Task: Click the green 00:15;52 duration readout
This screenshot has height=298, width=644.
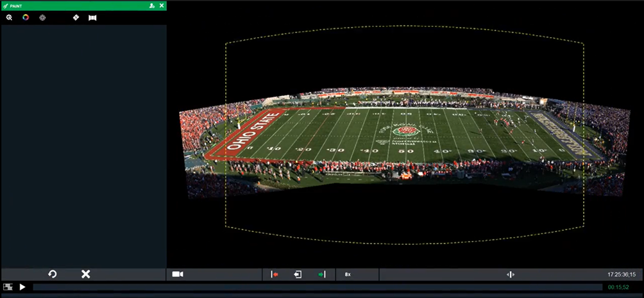Action: [x=617, y=287]
